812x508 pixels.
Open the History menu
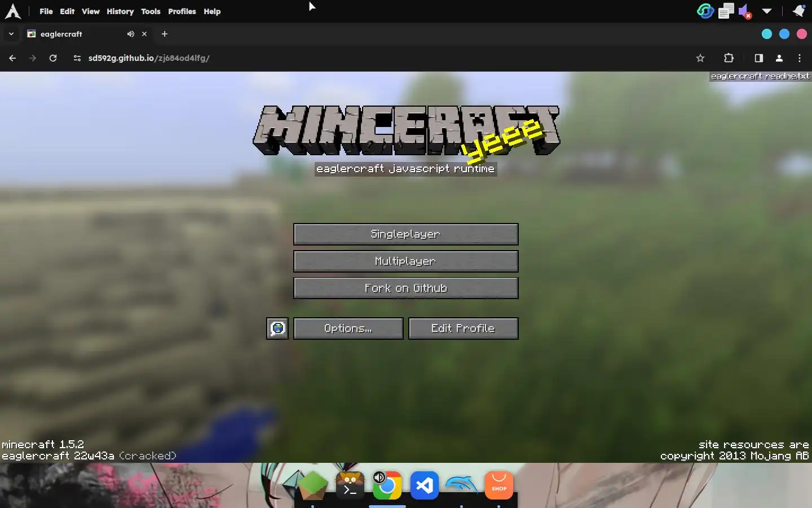[120, 11]
